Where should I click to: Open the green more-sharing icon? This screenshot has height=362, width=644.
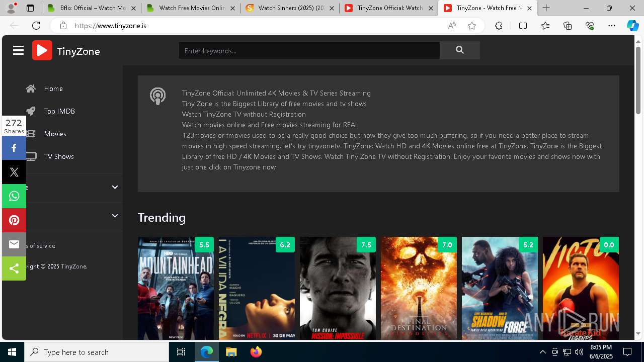point(14,268)
